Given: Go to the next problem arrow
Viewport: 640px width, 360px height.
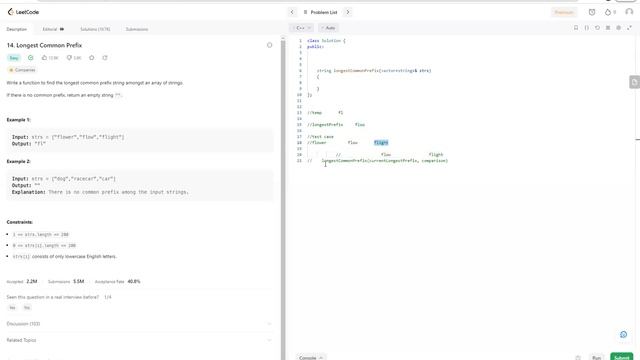Looking at the screenshot, I should click(x=348, y=12).
